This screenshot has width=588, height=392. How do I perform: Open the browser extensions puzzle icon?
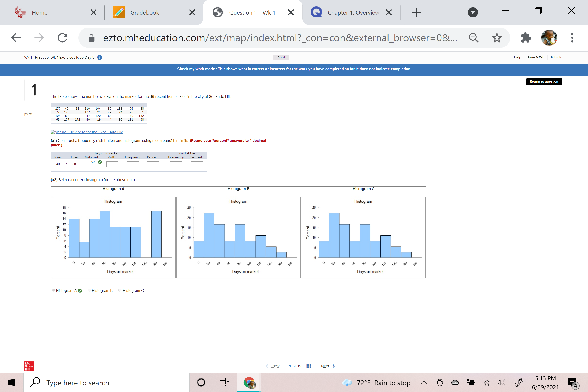coord(525,37)
